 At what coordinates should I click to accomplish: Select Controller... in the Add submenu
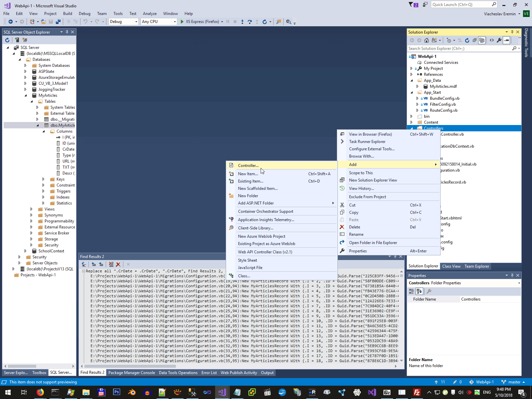[x=282, y=166]
